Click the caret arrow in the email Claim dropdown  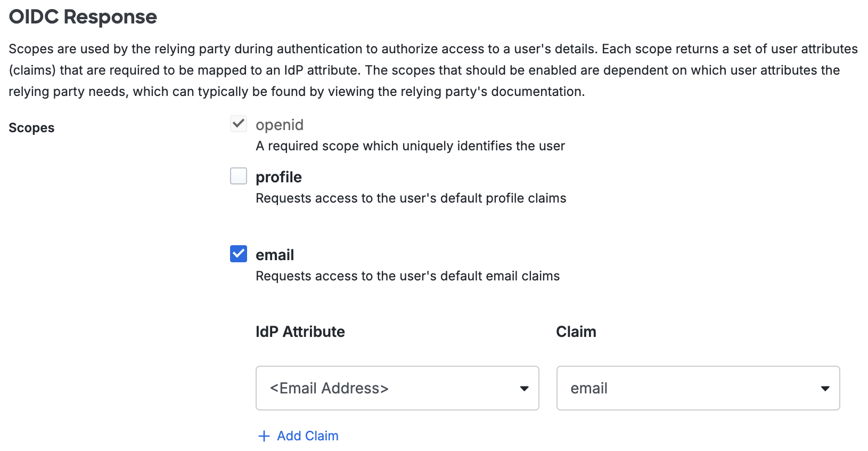(x=825, y=389)
